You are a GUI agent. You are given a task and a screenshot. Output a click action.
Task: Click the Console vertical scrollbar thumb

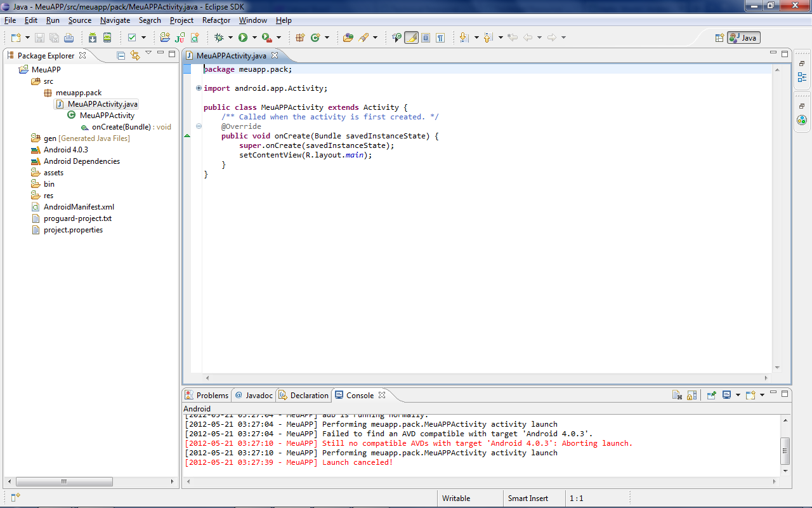(x=785, y=451)
